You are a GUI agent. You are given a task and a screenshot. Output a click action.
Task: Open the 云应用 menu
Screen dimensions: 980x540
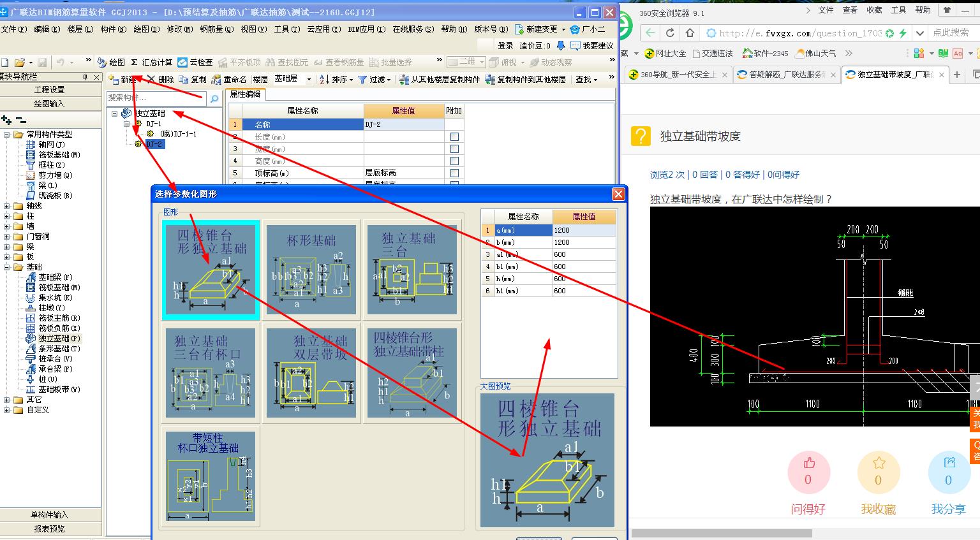pos(323,29)
